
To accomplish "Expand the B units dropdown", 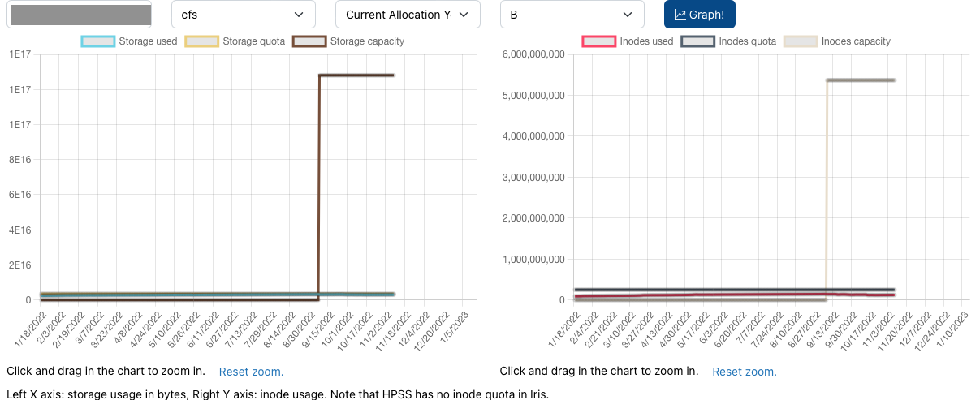I will click(x=572, y=15).
